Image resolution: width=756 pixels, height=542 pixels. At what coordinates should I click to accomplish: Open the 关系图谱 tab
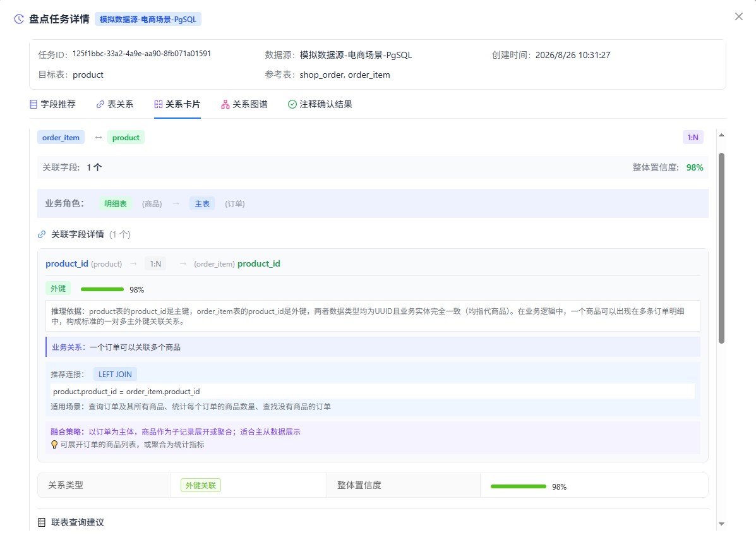[x=244, y=104]
